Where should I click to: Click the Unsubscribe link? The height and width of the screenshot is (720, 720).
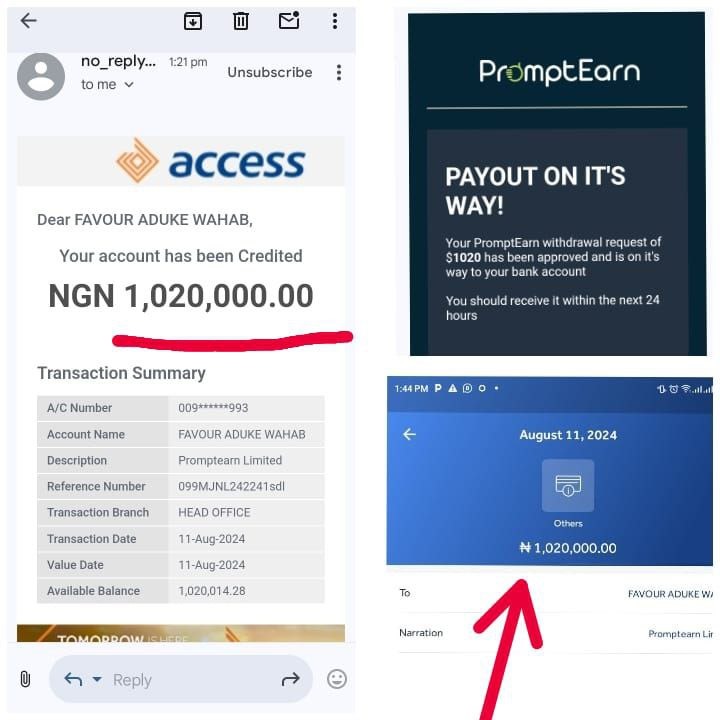[x=269, y=72]
